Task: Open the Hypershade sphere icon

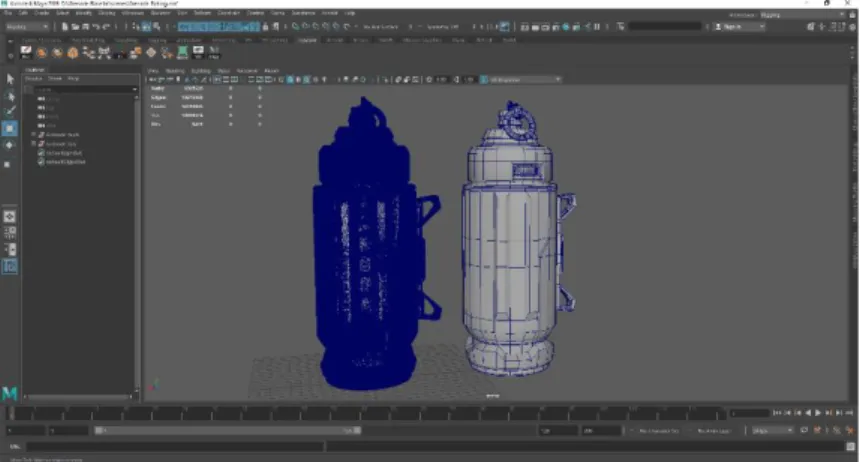Action: tap(566, 26)
